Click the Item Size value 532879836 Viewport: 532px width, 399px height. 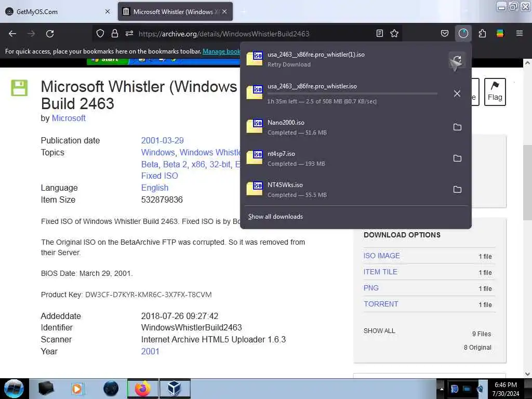(x=162, y=199)
